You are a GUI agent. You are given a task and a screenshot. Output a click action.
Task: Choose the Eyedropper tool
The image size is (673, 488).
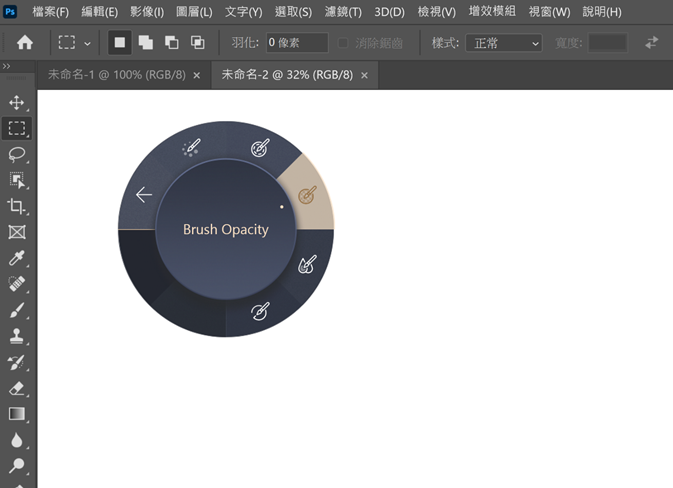click(x=17, y=258)
